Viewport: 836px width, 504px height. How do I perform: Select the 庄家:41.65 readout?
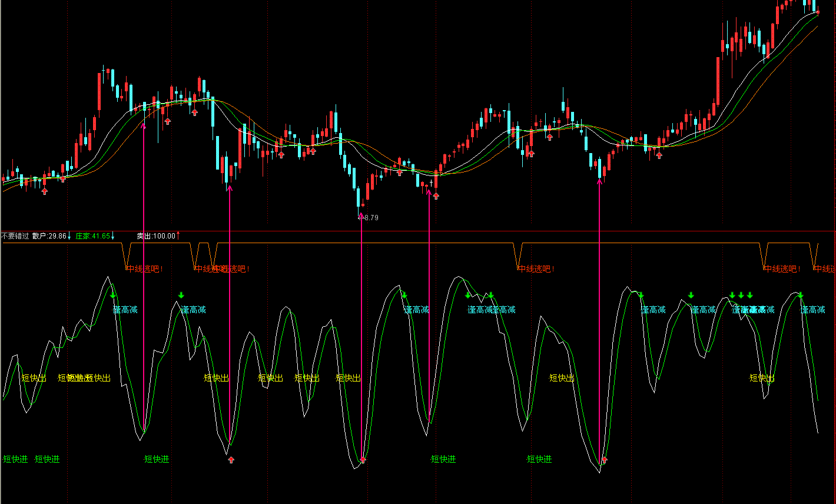click(x=93, y=236)
